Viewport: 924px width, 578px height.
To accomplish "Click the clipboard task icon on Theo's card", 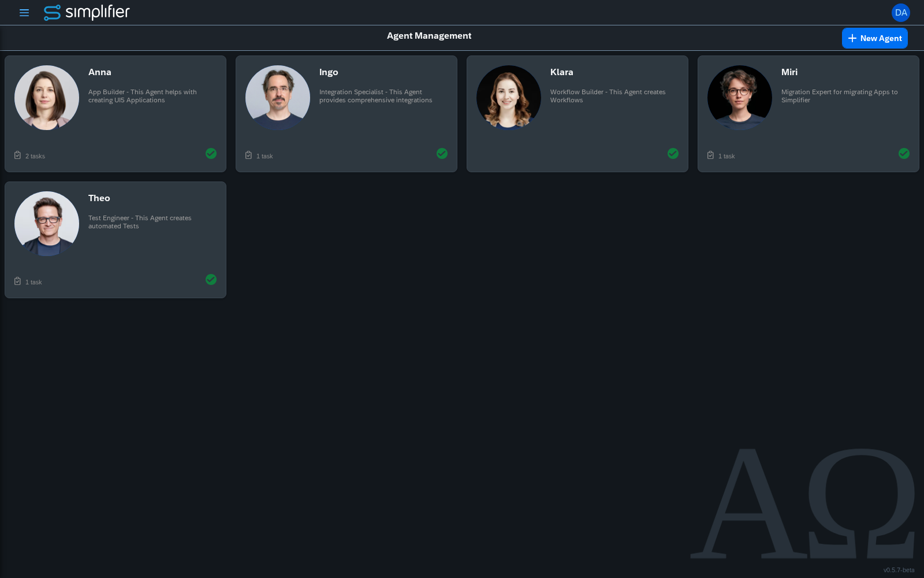I will (18, 281).
